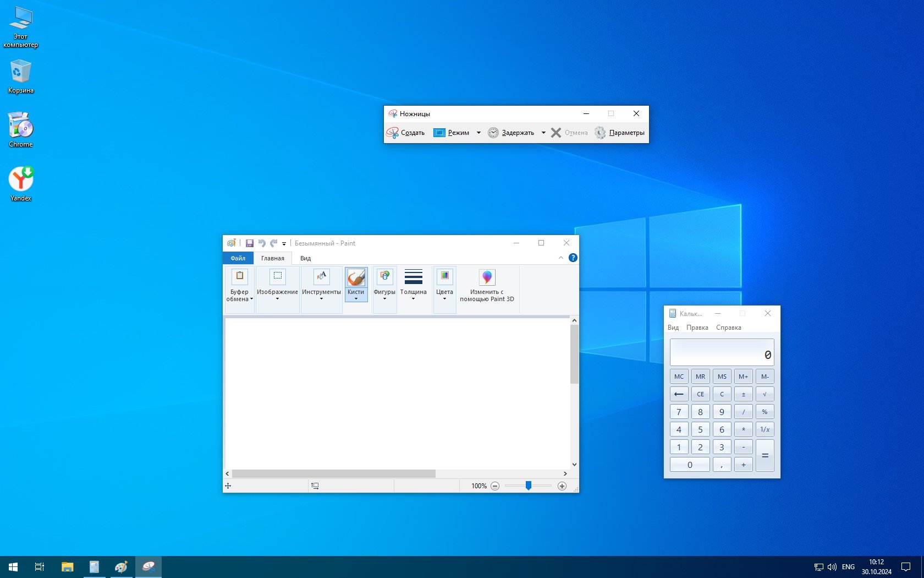Click the Paint zoom slider handle
This screenshot has width=924, height=578.
pyautogui.click(x=528, y=486)
